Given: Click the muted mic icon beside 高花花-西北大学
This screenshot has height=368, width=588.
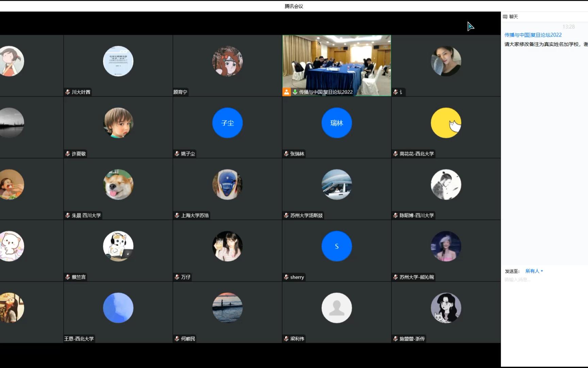Looking at the screenshot, I should pyautogui.click(x=395, y=154).
